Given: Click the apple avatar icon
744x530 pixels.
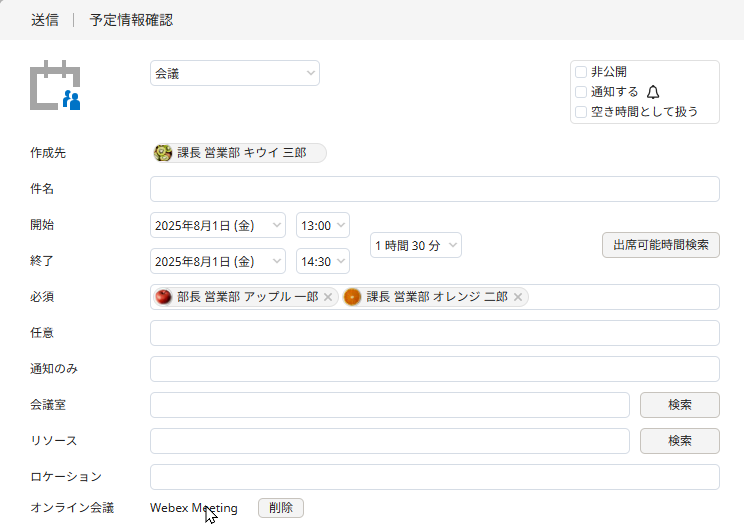Looking at the screenshot, I should (x=163, y=297).
